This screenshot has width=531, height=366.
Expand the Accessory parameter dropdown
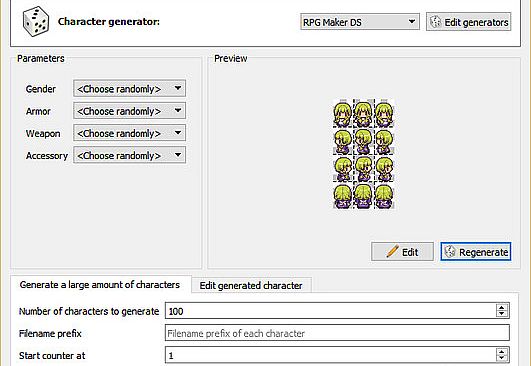point(129,155)
